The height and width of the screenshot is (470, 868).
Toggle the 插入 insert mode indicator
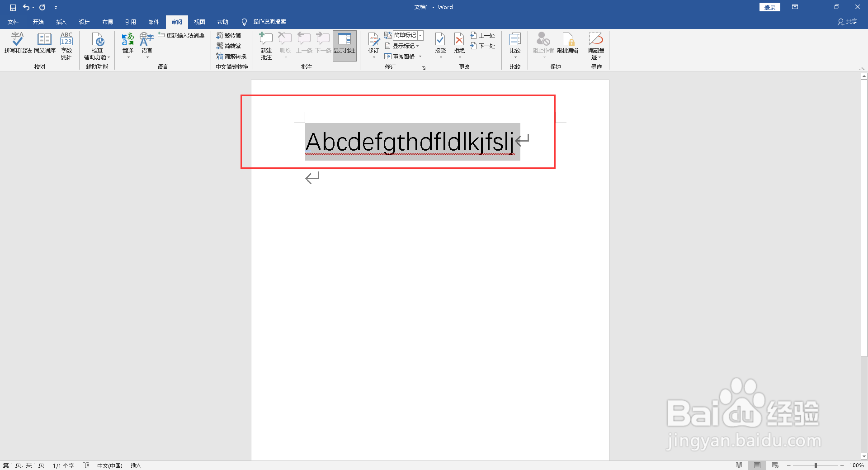136,465
